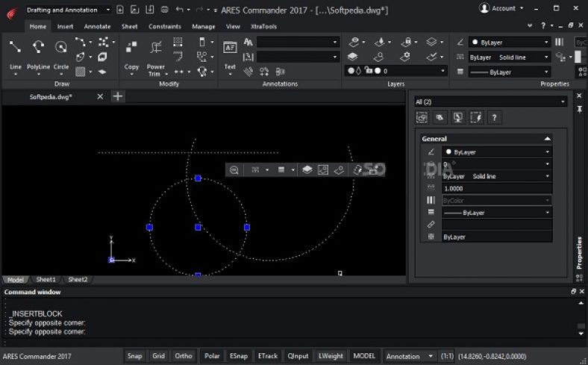The width and height of the screenshot is (588, 365).
Task: Switch to the Sheet1 tab
Action: (46, 279)
